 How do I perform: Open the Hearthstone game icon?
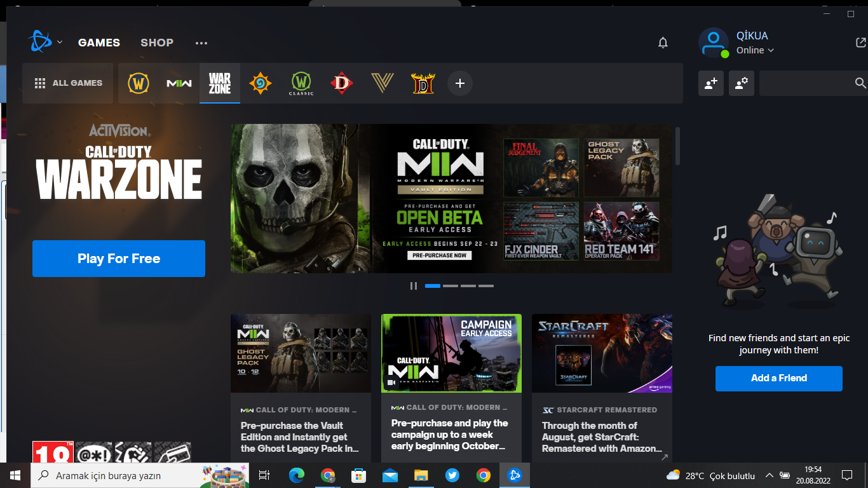point(261,83)
